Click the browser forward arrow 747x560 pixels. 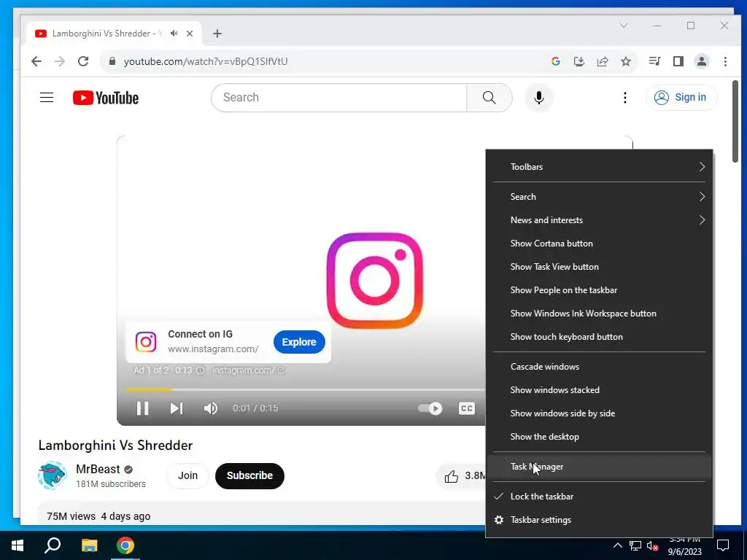click(x=60, y=61)
